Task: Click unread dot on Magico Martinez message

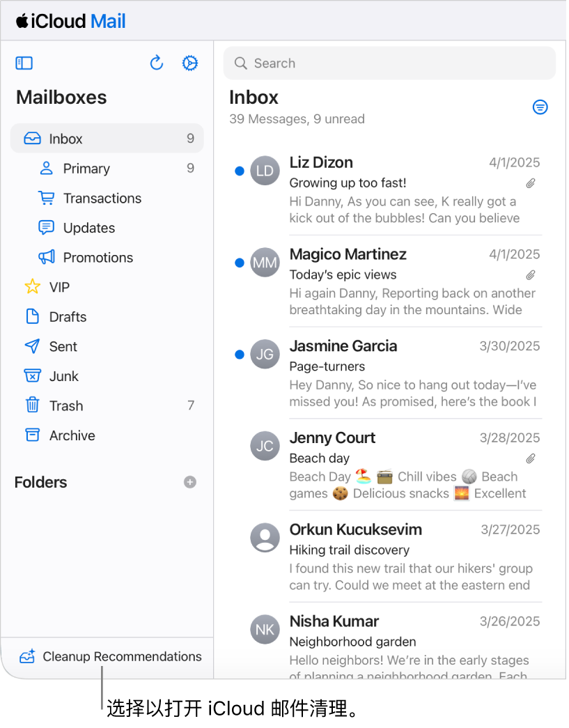Action: coord(240,263)
